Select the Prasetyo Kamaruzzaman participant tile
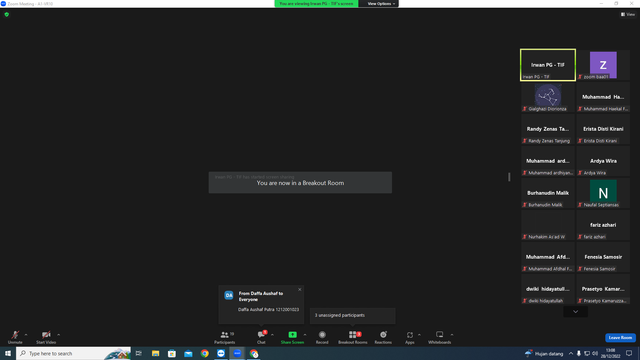The height and width of the screenshot is (360, 640). pos(603,289)
